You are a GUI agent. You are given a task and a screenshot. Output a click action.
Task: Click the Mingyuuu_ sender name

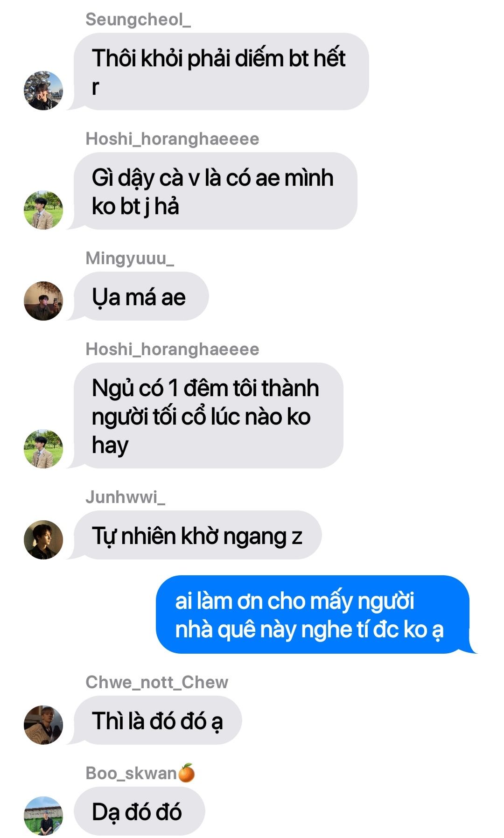pyautogui.click(x=130, y=258)
